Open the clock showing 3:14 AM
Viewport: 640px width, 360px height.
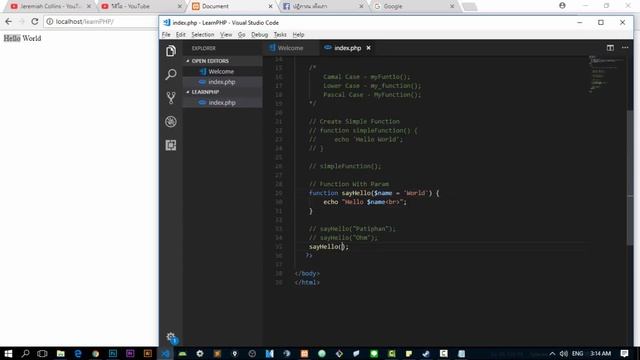click(x=600, y=353)
